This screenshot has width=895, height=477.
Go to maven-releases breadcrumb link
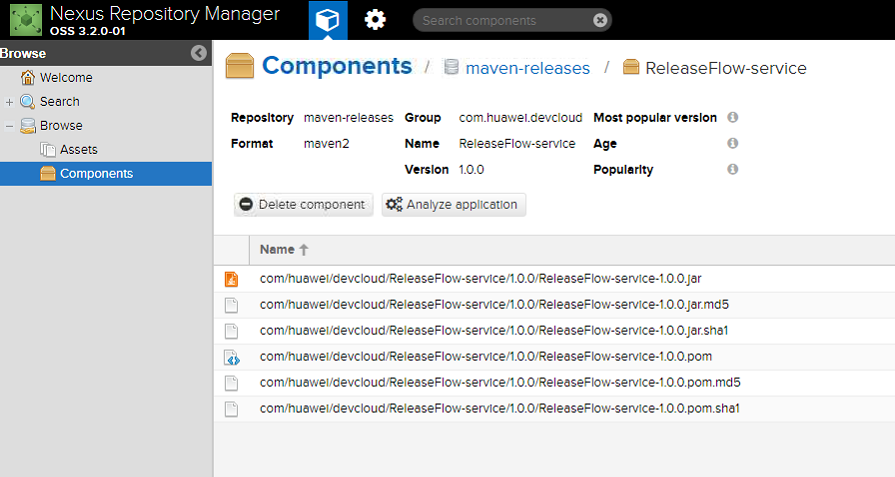click(527, 68)
